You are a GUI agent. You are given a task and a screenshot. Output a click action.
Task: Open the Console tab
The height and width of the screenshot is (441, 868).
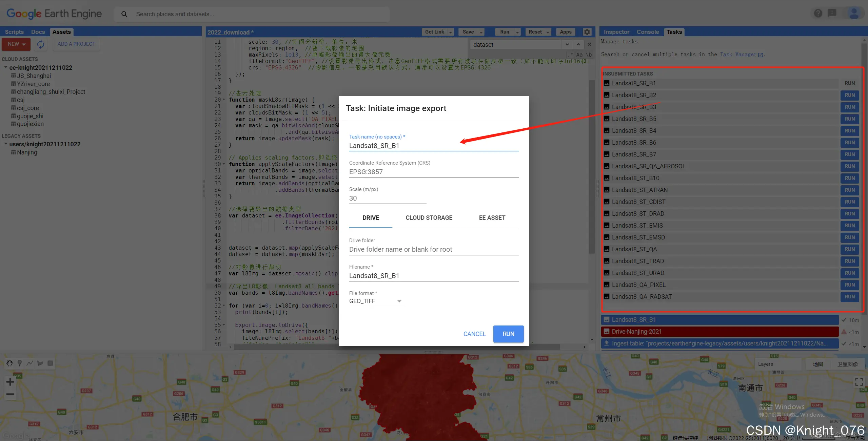coord(648,32)
